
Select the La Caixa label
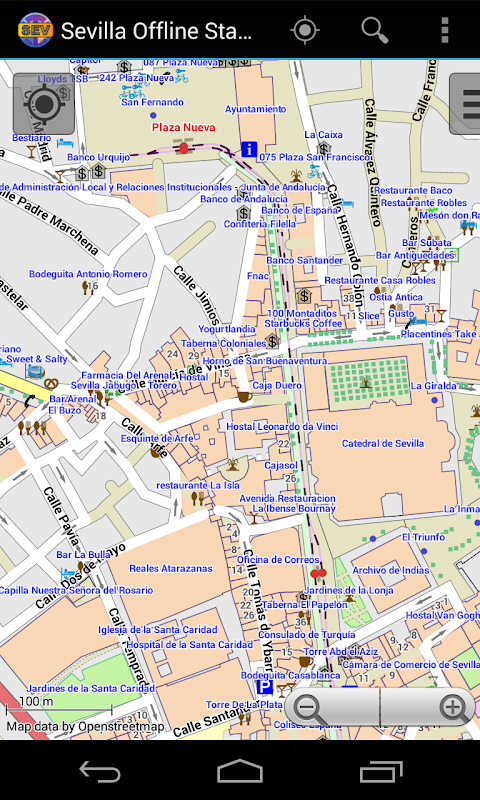[x=323, y=135]
